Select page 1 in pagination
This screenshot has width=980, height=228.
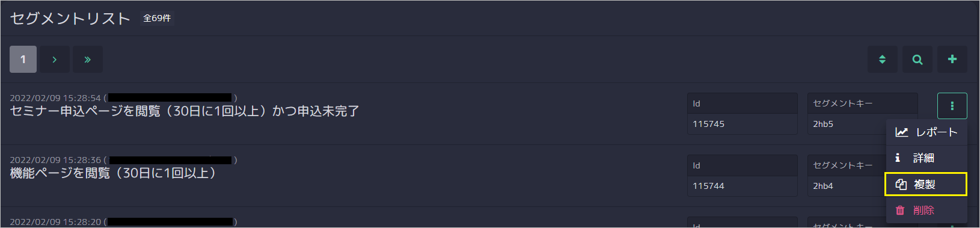click(23, 59)
